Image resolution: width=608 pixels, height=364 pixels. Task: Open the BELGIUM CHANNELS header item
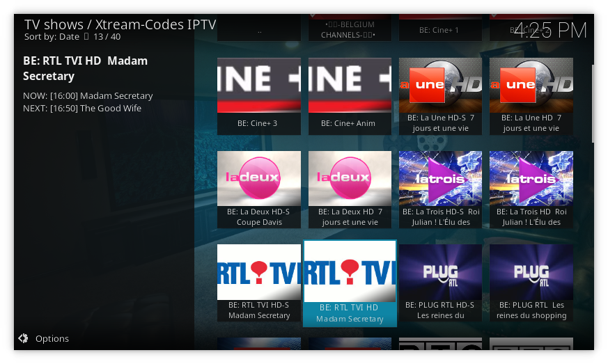(350, 28)
